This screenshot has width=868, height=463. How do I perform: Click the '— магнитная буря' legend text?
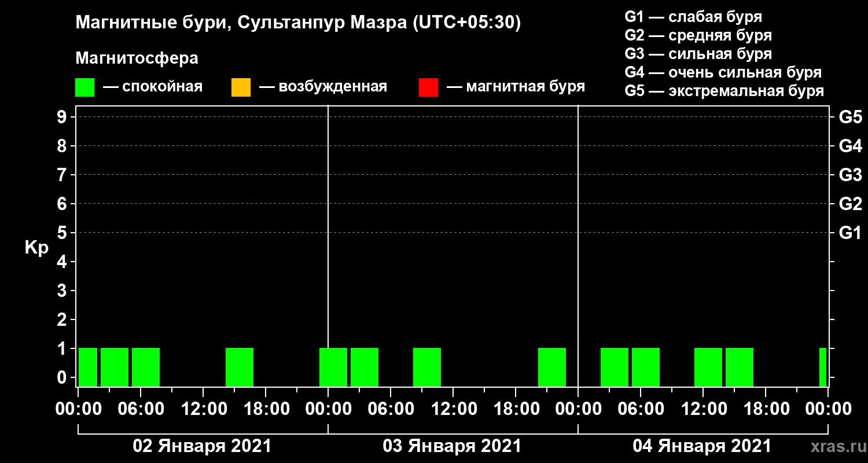(x=516, y=87)
